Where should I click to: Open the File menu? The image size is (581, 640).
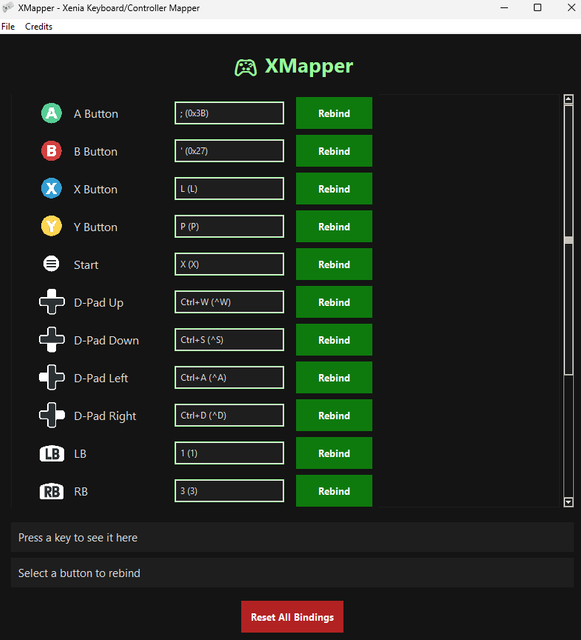click(8, 27)
